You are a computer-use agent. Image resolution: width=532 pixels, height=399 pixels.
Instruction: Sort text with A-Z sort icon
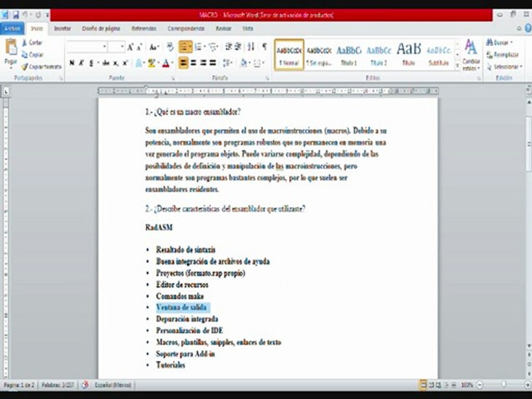(x=251, y=47)
